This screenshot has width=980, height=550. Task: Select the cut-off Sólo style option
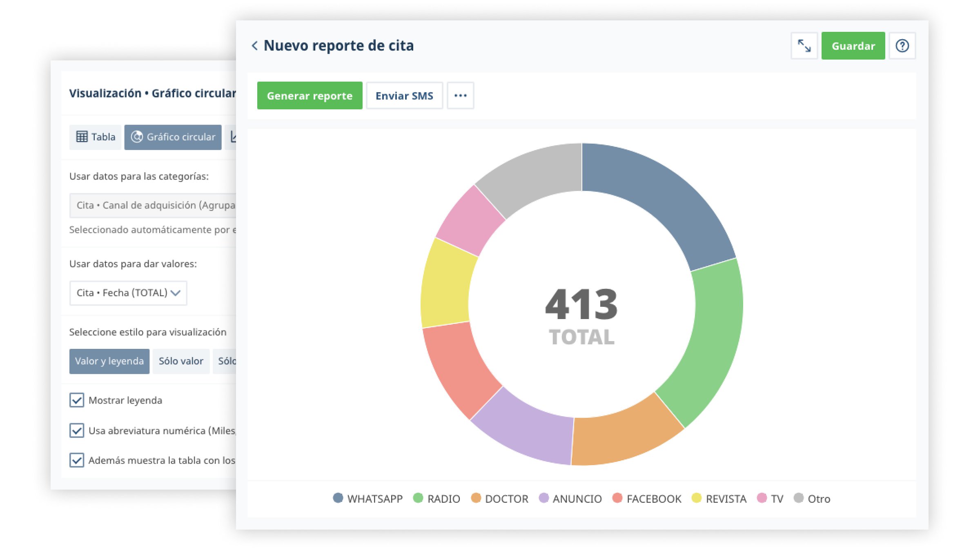coord(225,361)
